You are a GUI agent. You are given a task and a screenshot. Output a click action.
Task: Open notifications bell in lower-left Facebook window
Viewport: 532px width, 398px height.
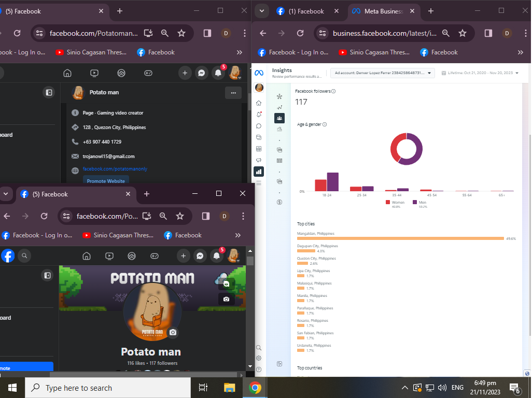point(216,256)
